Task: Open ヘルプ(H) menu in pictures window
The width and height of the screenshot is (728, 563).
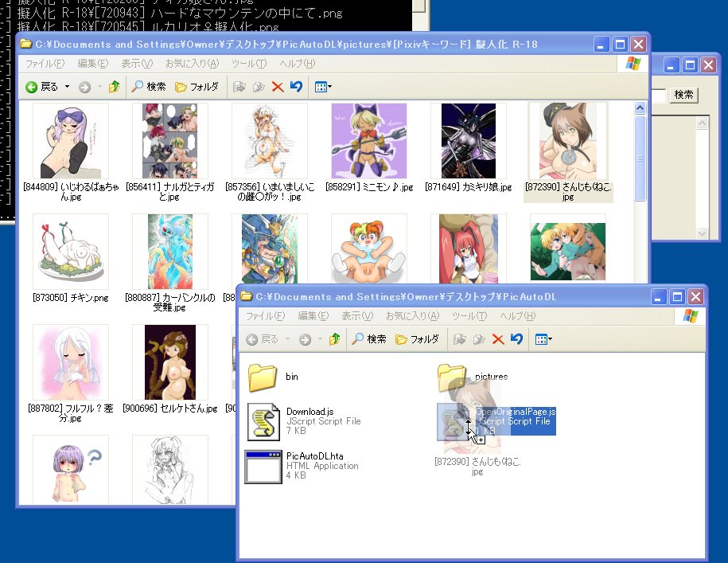Action: [297, 63]
